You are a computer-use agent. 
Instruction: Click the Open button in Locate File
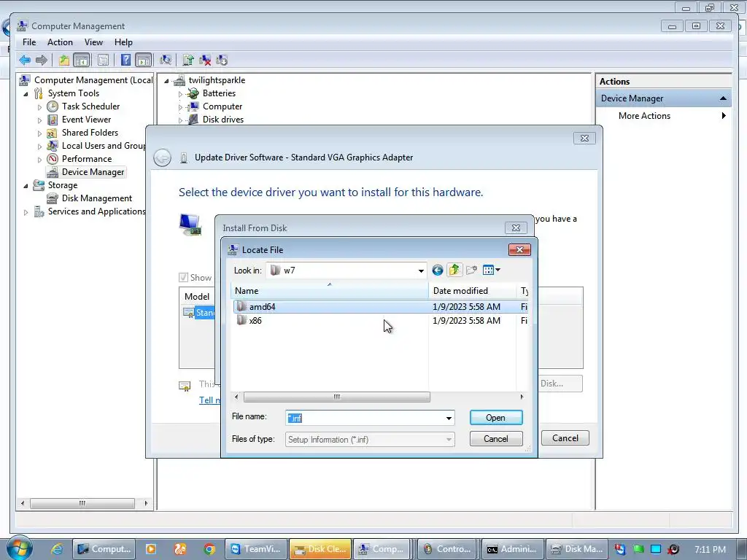pyautogui.click(x=496, y=418)
